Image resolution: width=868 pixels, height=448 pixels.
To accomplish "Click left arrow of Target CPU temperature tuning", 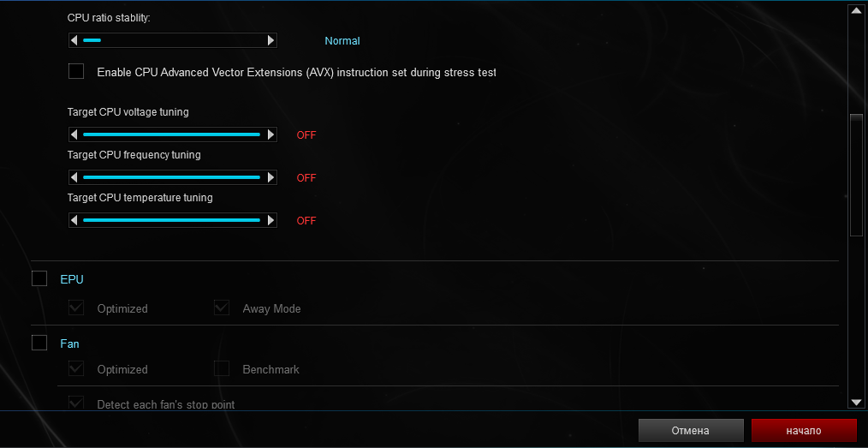I will [74, 220].
